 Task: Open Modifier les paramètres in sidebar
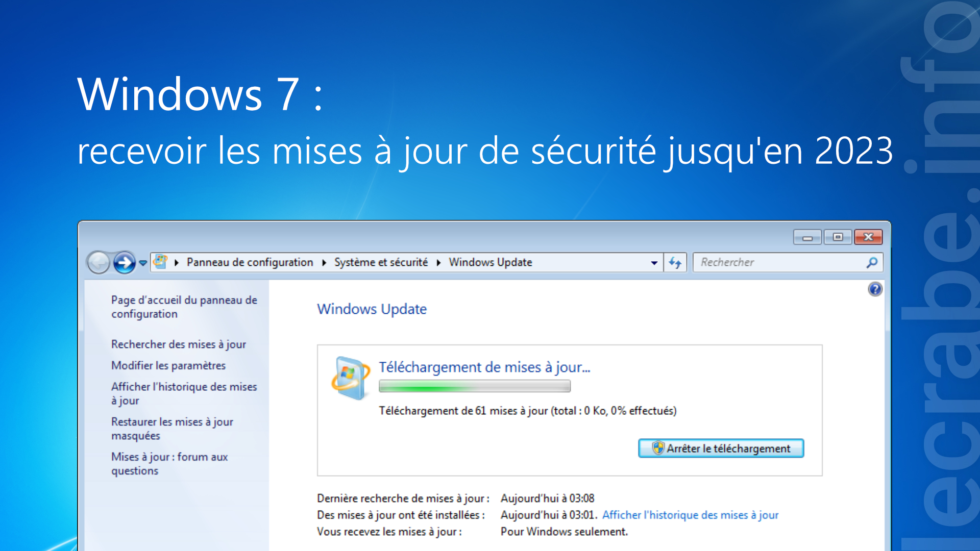pyautogui.click(x=168, y=365)
